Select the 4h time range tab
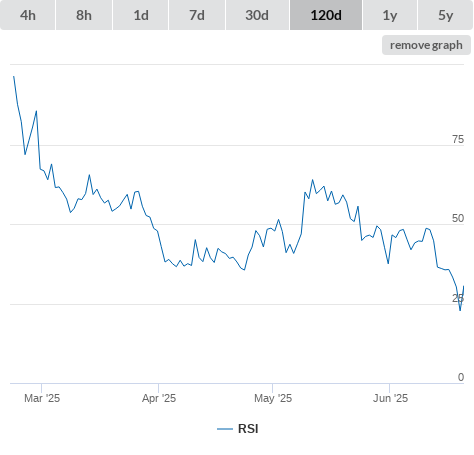The image size is (474, 455). pyautogui.click(x=28, y=15)
